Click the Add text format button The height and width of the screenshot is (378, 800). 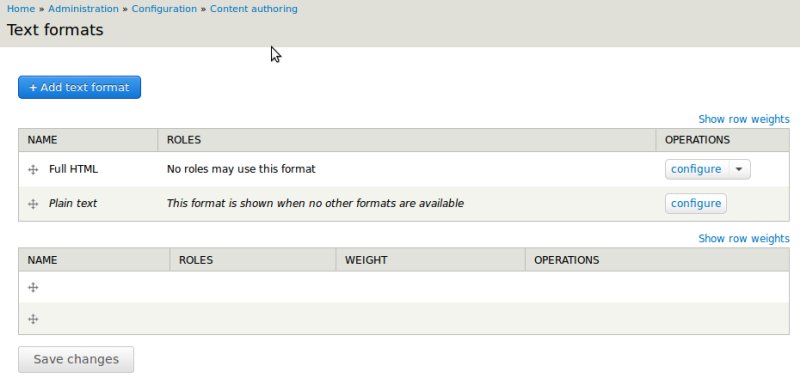point(79,87)
